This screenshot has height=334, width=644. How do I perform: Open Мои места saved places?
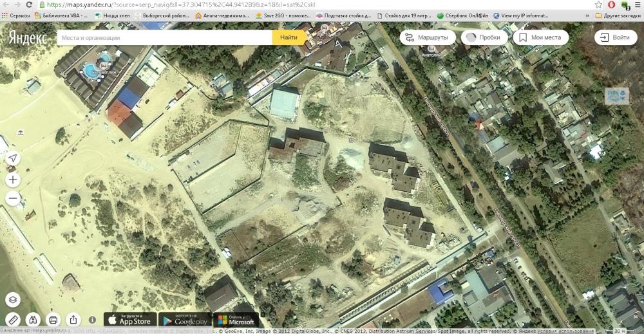click(540, 37)
